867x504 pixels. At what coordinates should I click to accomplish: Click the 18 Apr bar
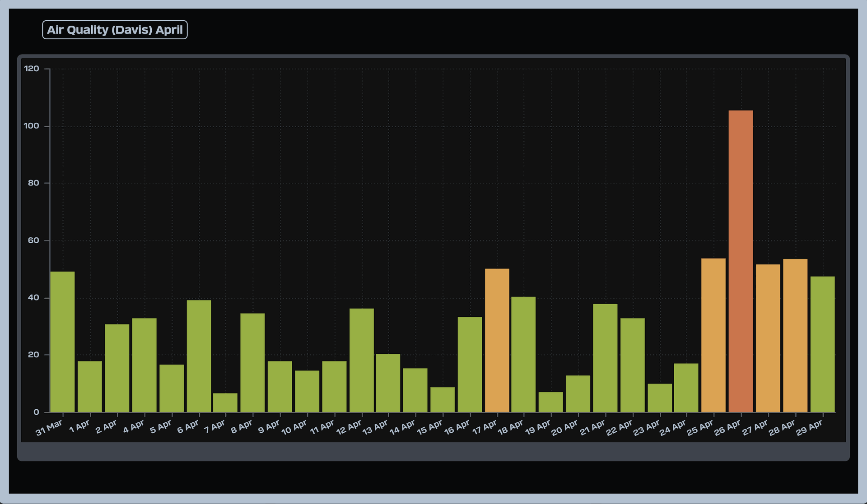coord(523,355)
